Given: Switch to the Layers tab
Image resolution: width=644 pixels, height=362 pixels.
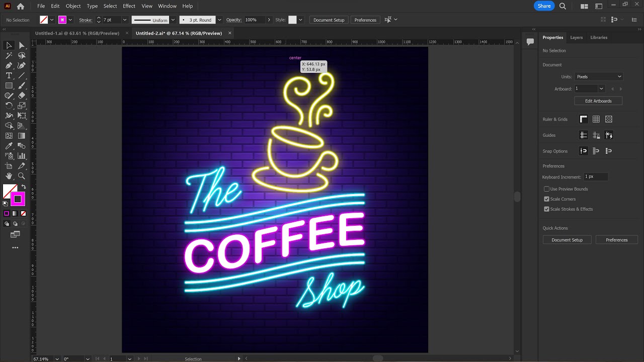Looking at the screenshot, I should tap(577, 37).
